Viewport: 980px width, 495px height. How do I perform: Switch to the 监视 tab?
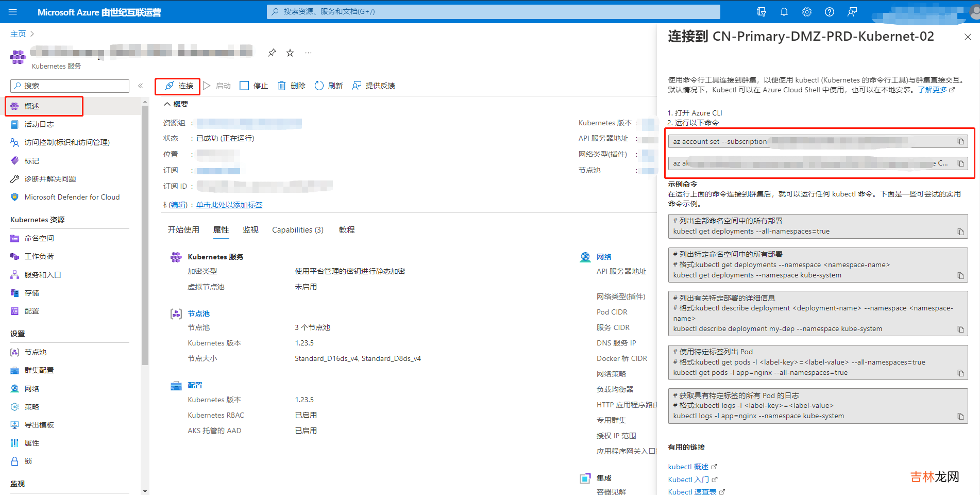coord(250,230)
